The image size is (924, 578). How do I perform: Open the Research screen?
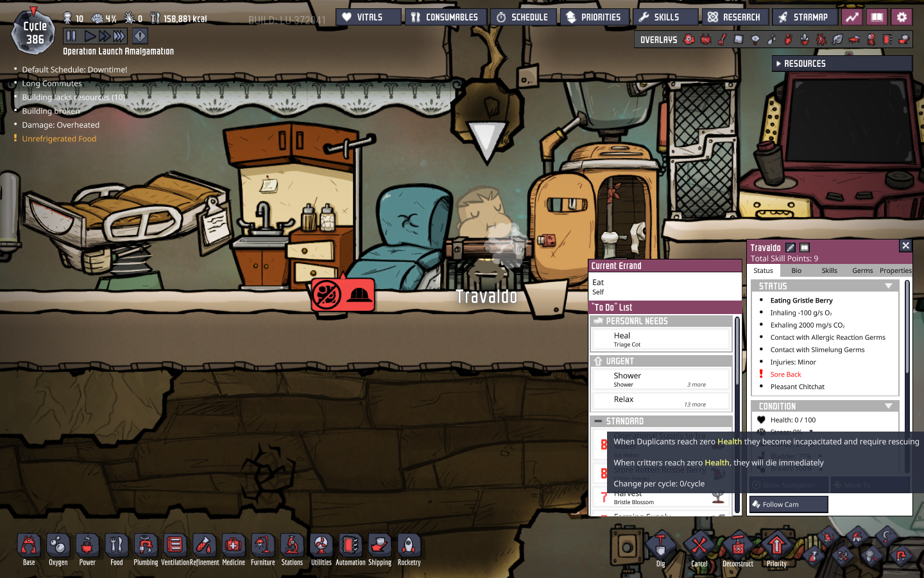(735, 17)
